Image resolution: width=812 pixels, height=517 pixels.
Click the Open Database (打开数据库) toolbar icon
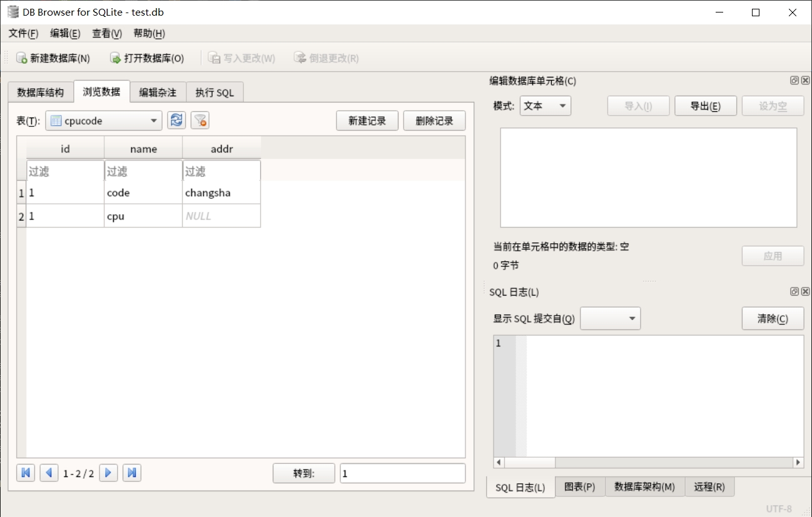click(115, 58)
